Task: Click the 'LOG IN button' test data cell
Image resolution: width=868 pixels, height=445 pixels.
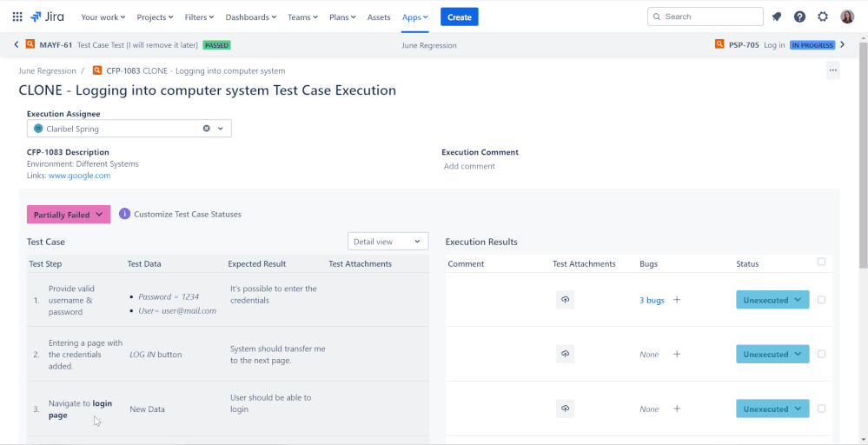Action: point(156,355)
